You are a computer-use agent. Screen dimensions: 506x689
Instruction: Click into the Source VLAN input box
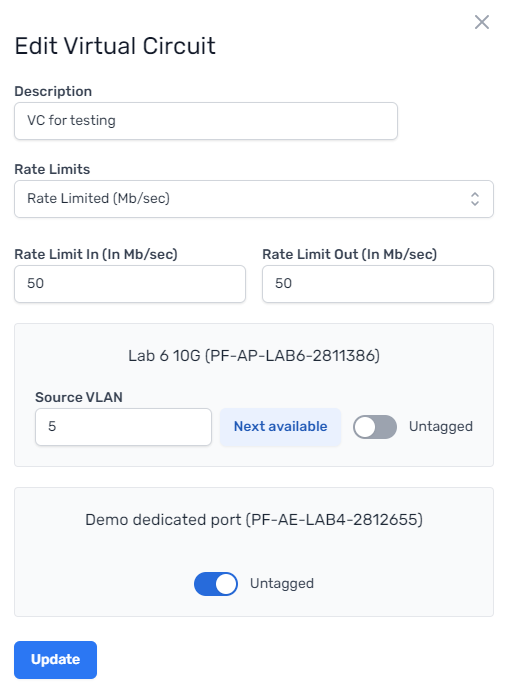[123, 427]
